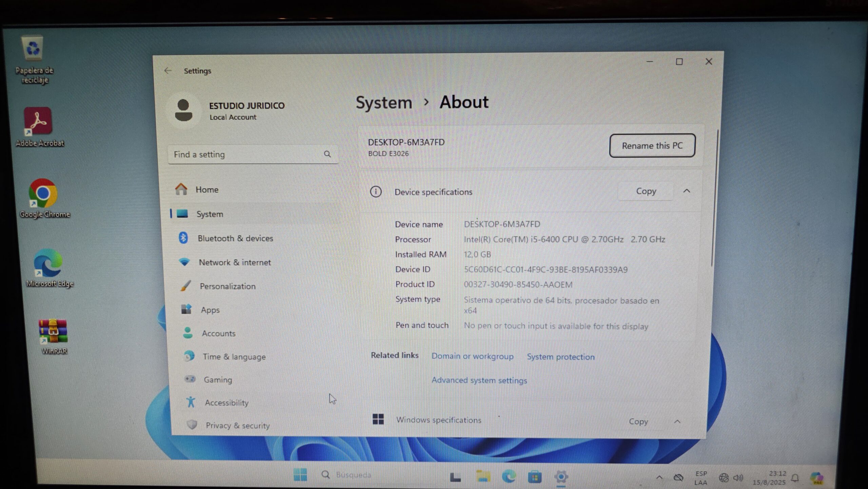Click the Settings gear taskbar icon
This screenshot has height=489, width=868.
(561, 477)
